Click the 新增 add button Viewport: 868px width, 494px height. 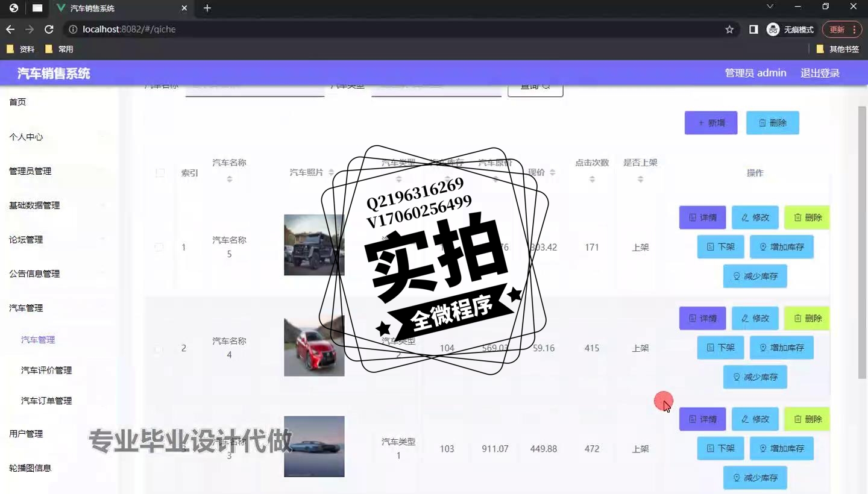tap(711, 123)
